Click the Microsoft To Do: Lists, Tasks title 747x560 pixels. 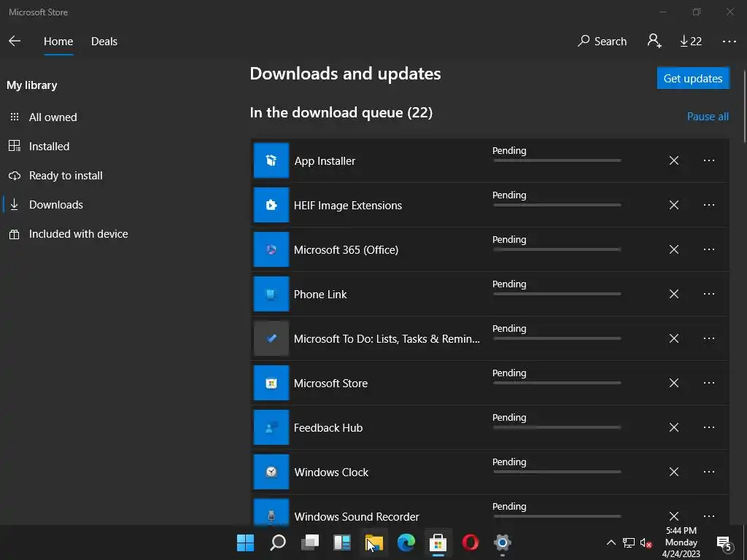pyautogui.click(x=387, y=338)
